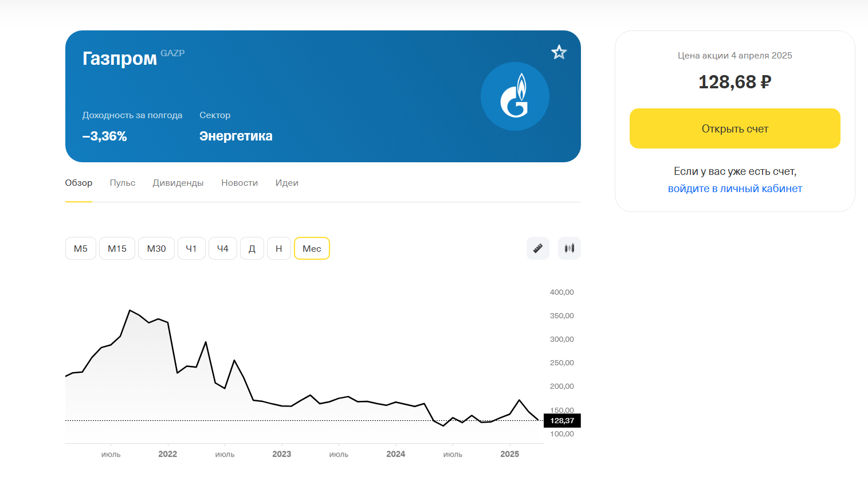Select the М30 timeframe
The height and width of the screenshot is (492, 868).
pos(156,248)
